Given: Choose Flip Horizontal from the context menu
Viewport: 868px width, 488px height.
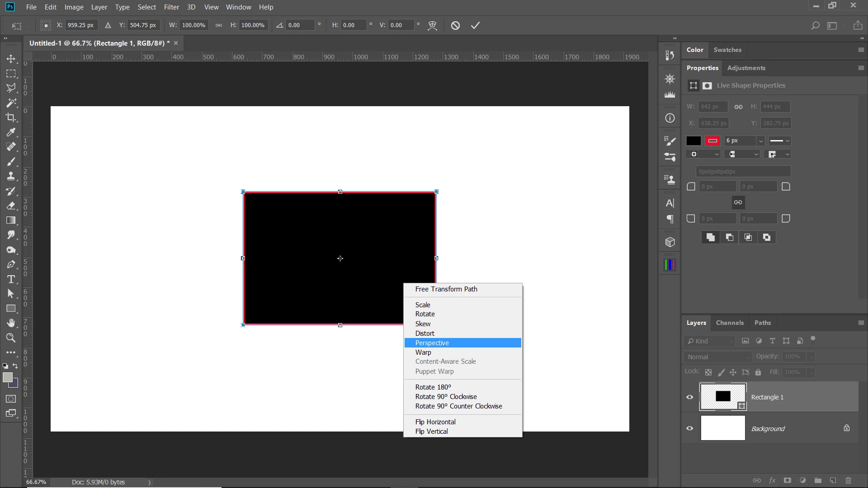Looking at the screenshot, I should point(435,422).
